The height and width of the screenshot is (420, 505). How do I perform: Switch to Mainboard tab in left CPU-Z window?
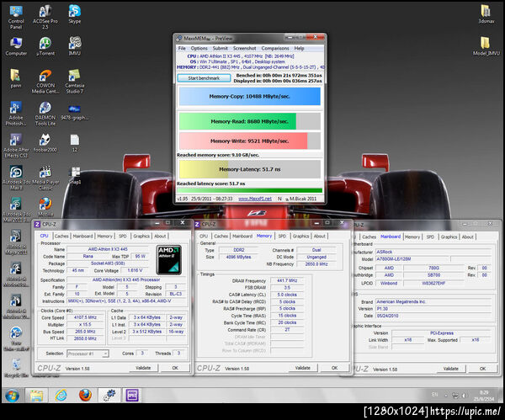point(82,236)
